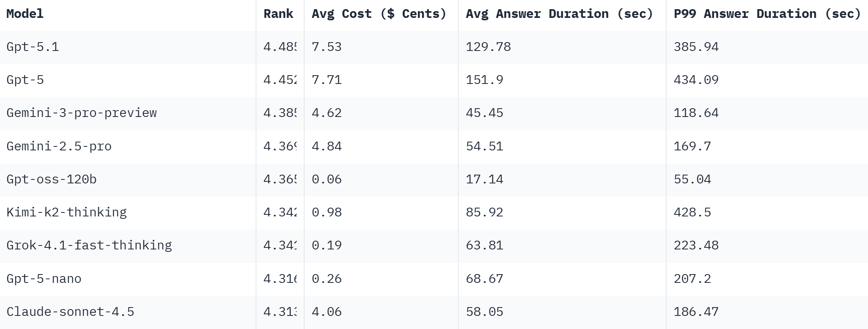The width and height of the screenshot is (868, 329).
Task: Click the Model column header
Action: point(25,14)
